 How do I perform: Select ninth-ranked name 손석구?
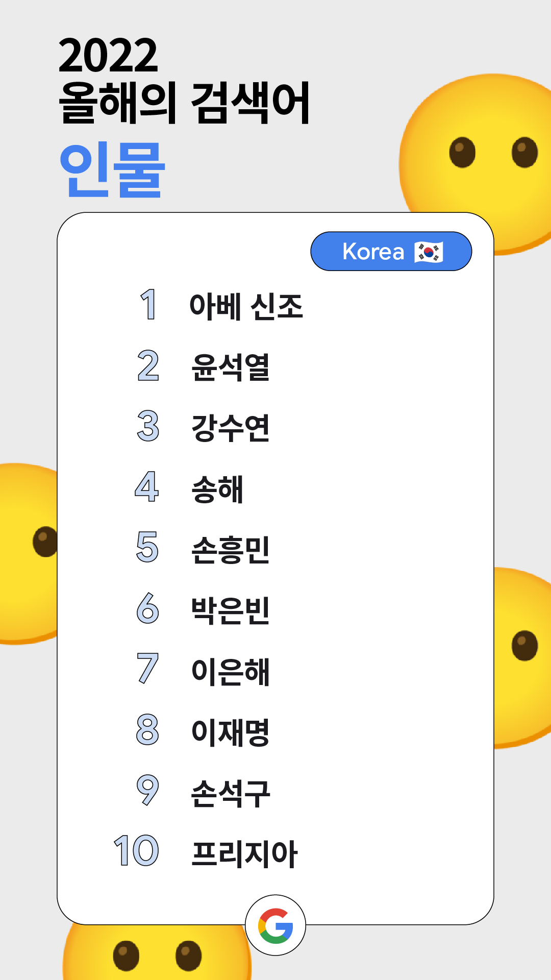click(230, 793)
